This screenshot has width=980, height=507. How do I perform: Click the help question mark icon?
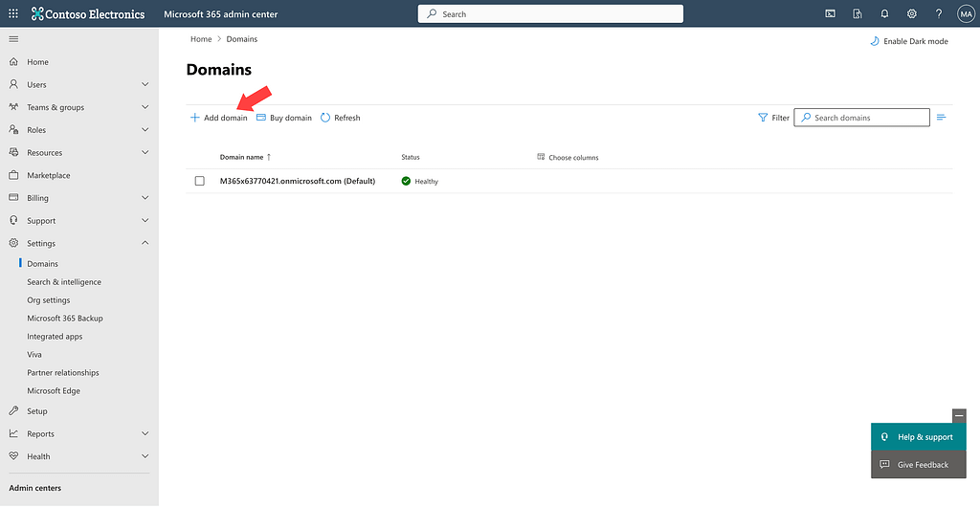point(939,14)
